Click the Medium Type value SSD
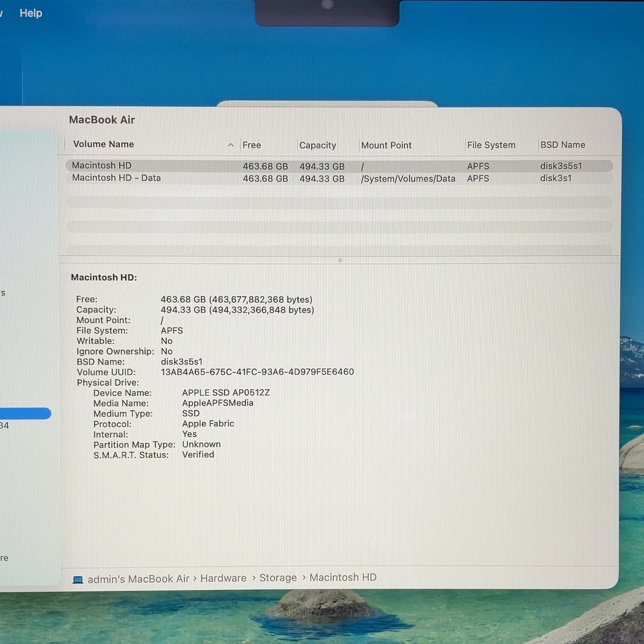This screenshot has width=644, height=644. [x=191, y=413]
